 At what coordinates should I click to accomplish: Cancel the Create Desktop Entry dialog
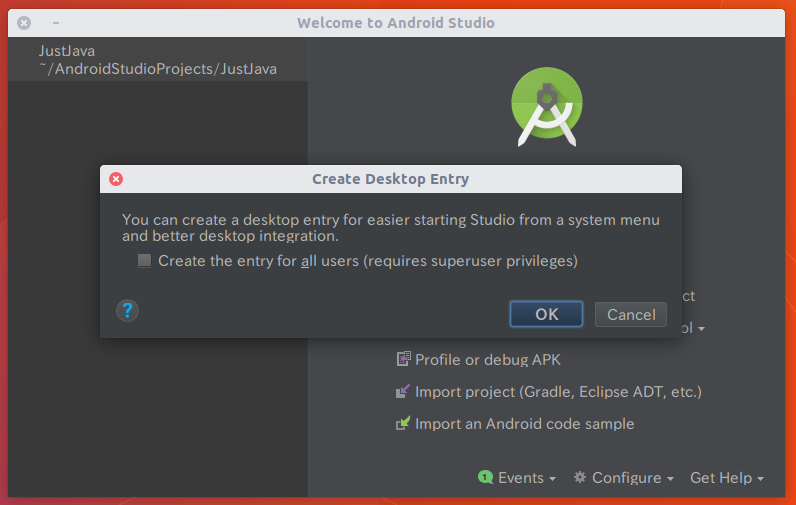coord(631,314)
